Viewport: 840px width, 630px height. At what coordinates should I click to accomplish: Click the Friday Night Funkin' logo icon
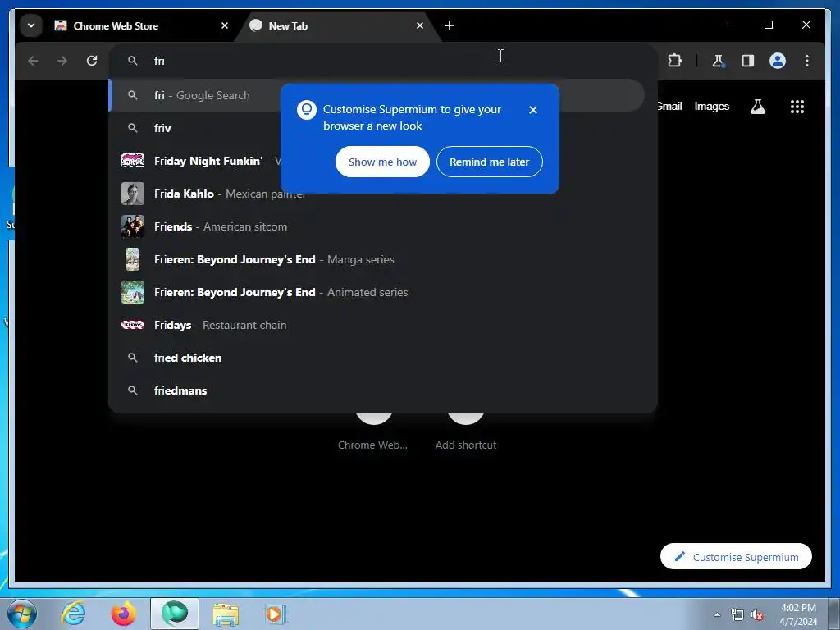133,161
